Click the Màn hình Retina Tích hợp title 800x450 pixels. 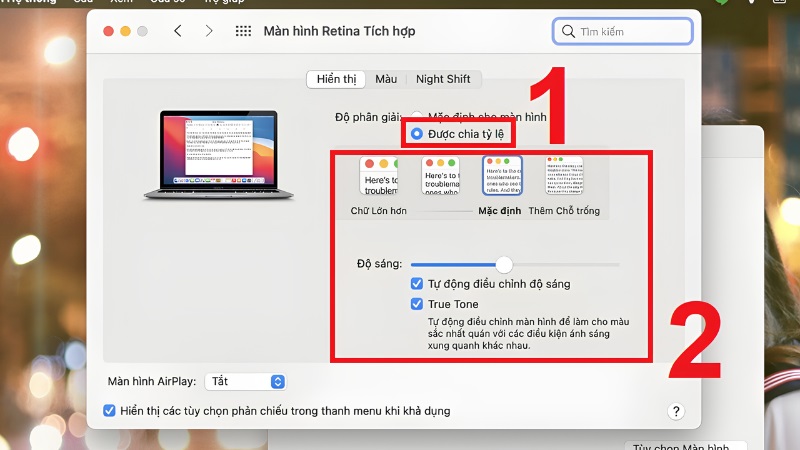pos(339,31)
